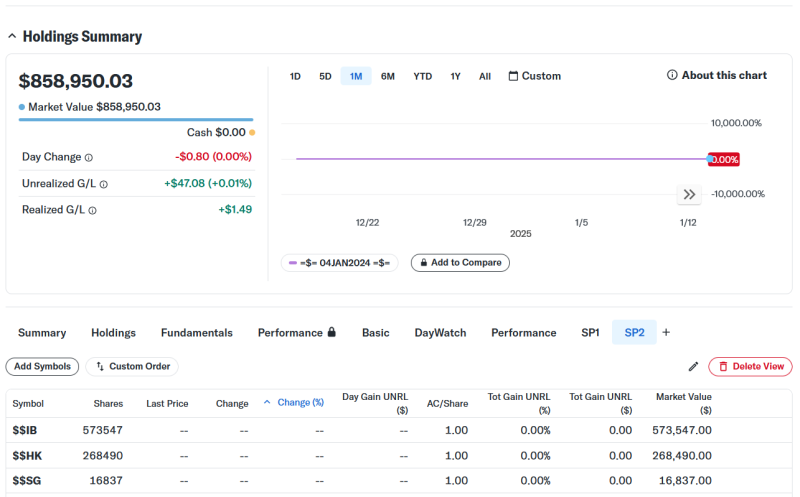This screenshot has width=800, height=497.
Task: Click the Day Change info icon
Action: click(x=89, y=157)
